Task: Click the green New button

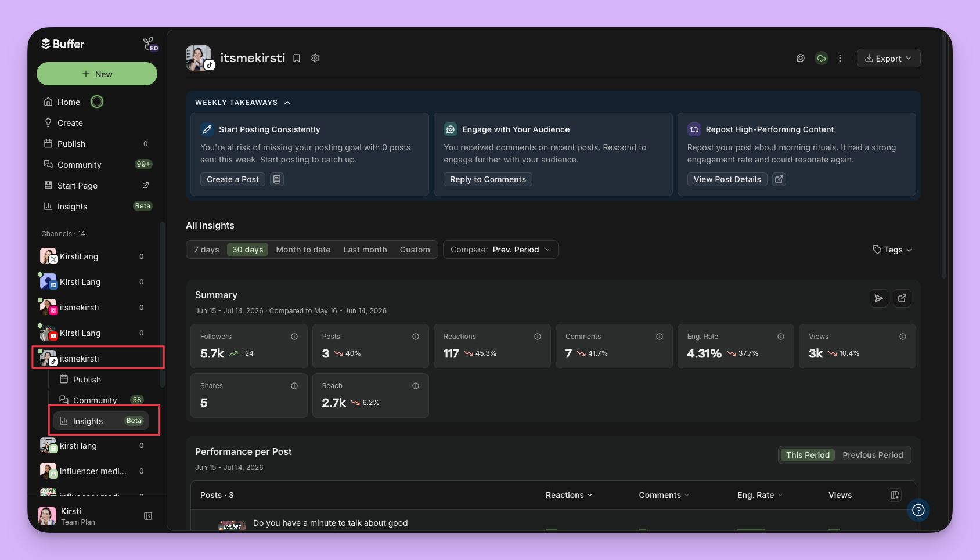Action: pyautogui.click(x=97, y=74)
